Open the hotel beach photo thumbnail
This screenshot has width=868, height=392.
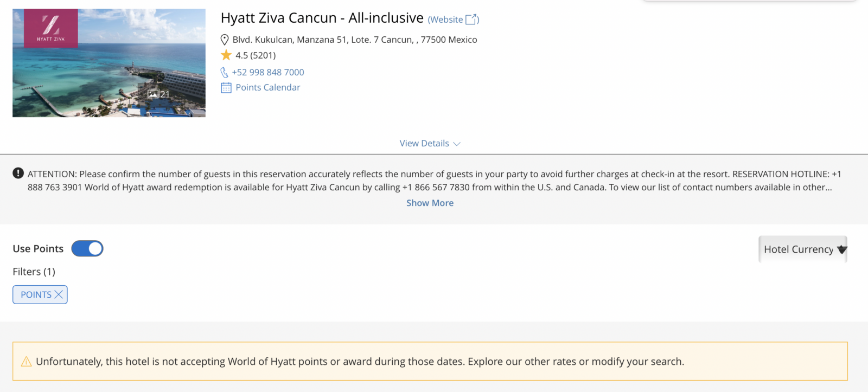click(x=109, y=63)
